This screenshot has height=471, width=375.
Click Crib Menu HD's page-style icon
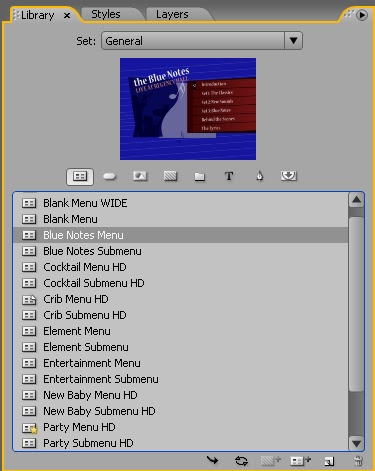click(29, 300)
